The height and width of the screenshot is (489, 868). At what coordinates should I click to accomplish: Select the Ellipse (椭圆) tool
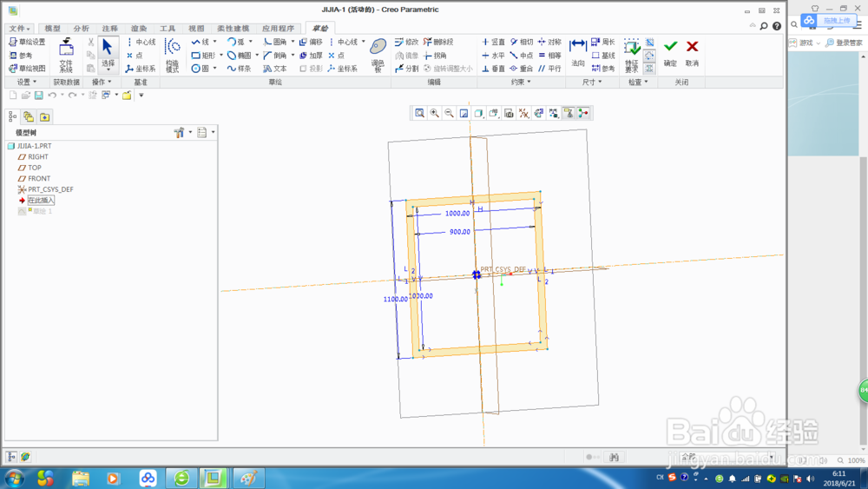[240, 56]
